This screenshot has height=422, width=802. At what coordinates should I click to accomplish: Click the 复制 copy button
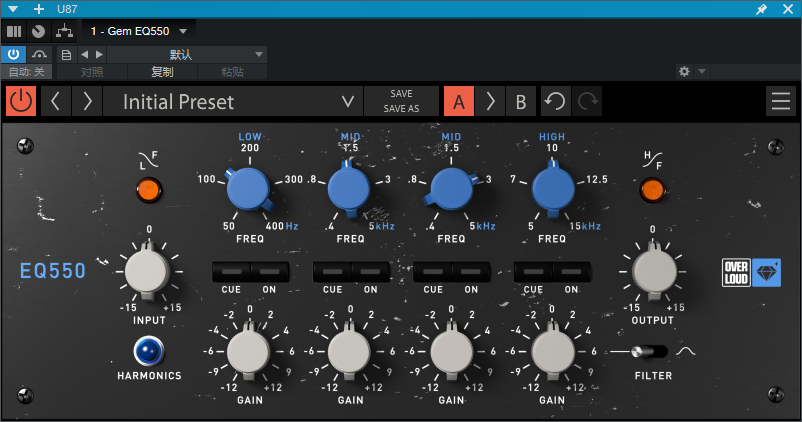[x=162, y=72]
